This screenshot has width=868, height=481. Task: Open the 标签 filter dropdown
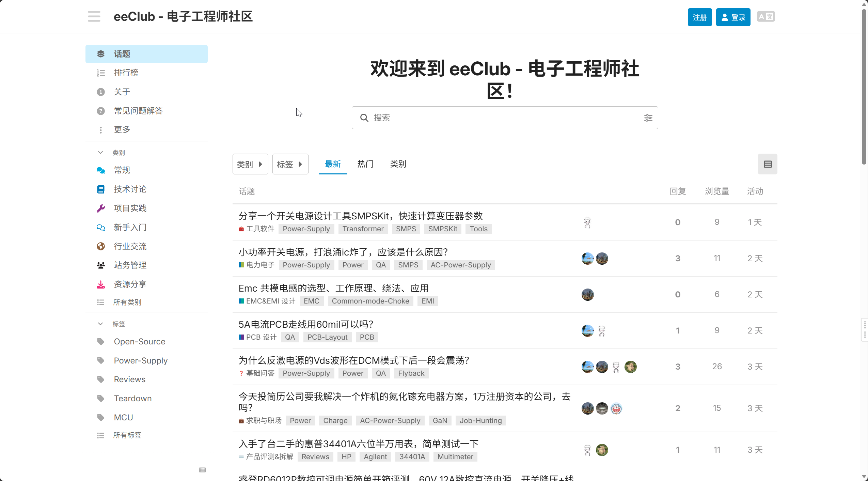(290, 164)
